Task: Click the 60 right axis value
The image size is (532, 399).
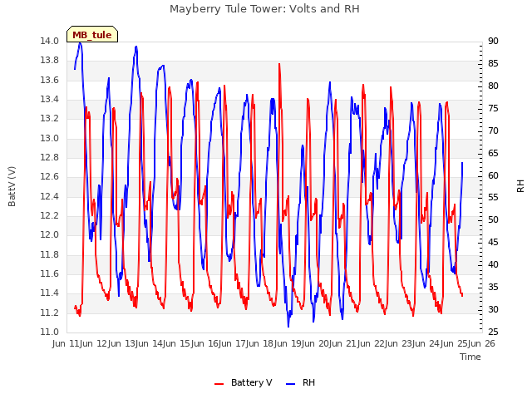Action: (x=493, y=175)
